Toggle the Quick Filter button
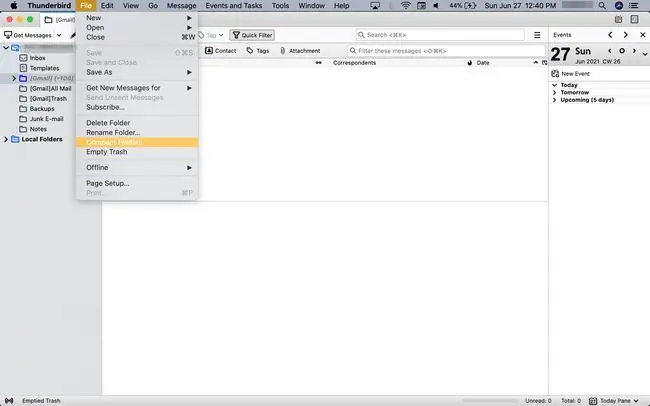 tap(252, 35)
